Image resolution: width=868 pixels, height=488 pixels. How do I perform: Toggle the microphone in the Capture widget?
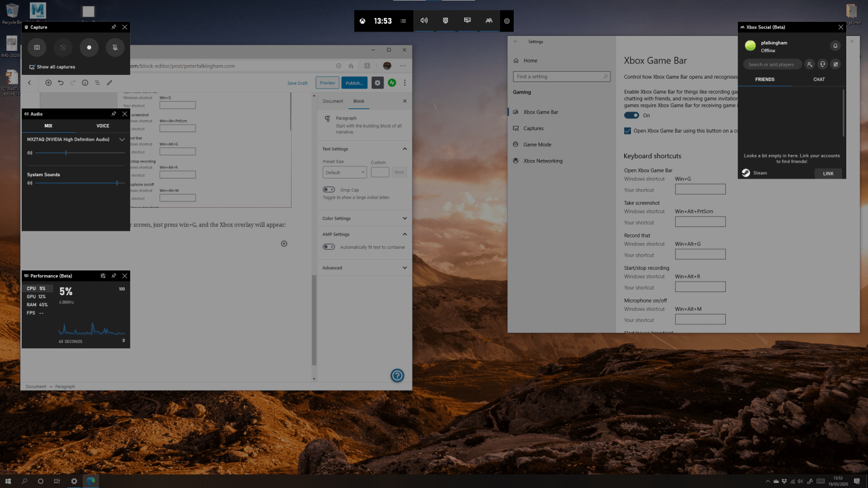(x=115, y=47)
